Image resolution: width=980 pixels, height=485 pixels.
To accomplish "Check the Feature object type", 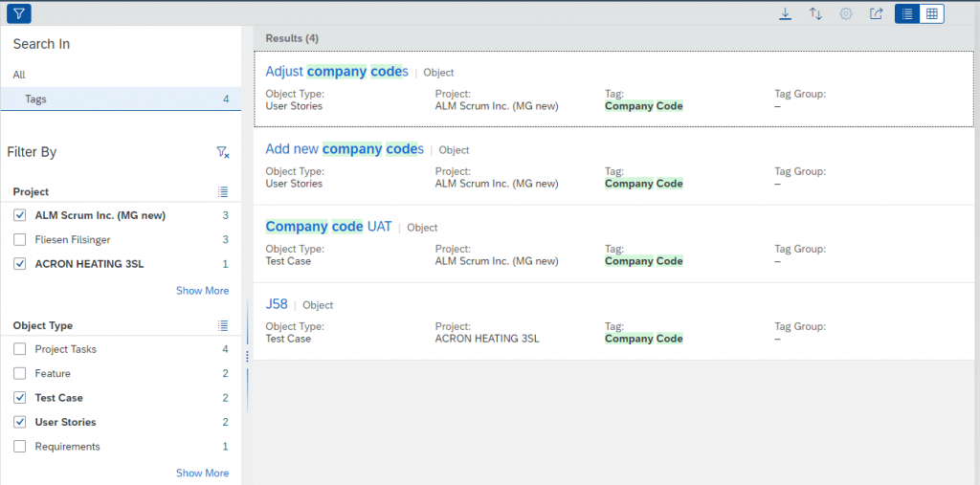I will click(x=19, y=373).
